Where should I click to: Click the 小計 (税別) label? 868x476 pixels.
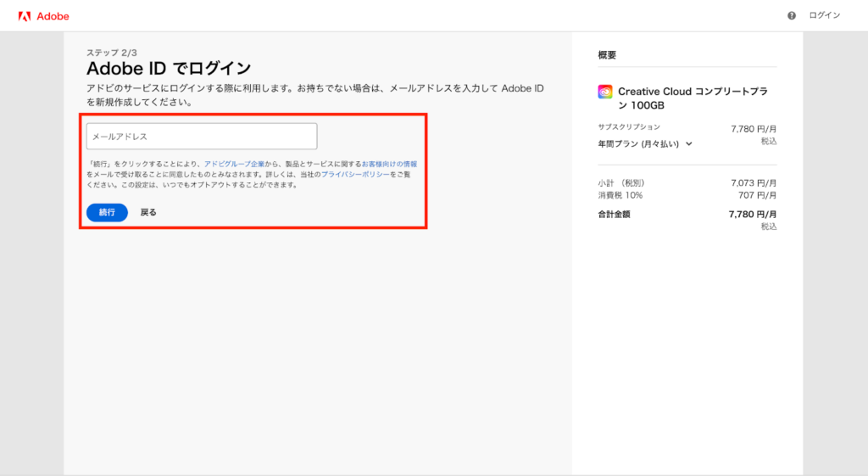pos(621,183)
